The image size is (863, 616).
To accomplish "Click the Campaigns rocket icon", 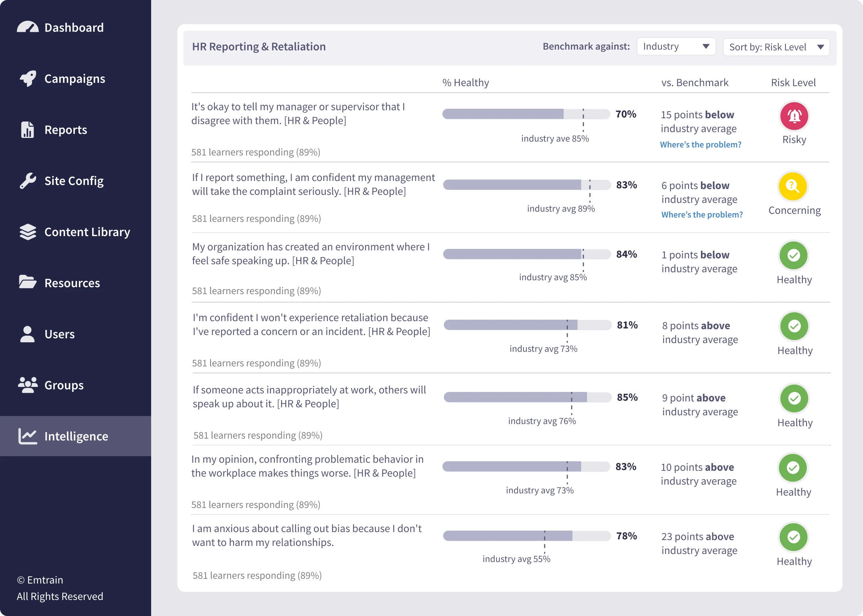I will coord(28,78).
